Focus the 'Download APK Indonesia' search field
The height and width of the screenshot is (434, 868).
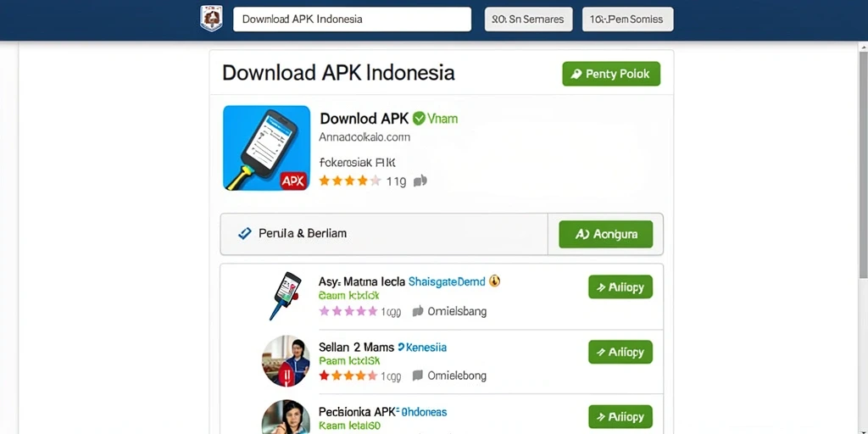point(352,19)
